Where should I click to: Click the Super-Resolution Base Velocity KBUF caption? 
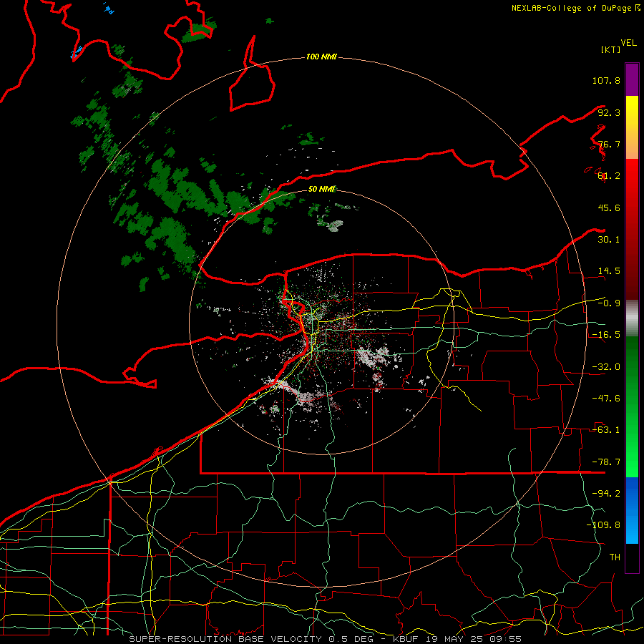point(326,639)
